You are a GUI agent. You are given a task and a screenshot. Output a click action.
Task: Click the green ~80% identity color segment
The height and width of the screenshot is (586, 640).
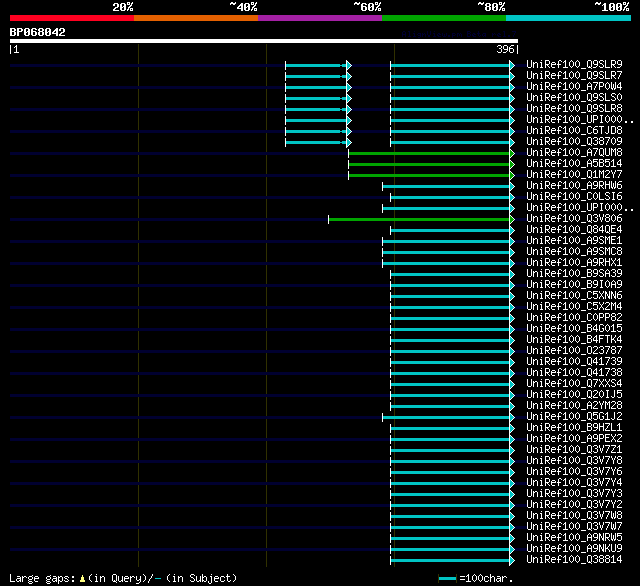tap(444, 18)
